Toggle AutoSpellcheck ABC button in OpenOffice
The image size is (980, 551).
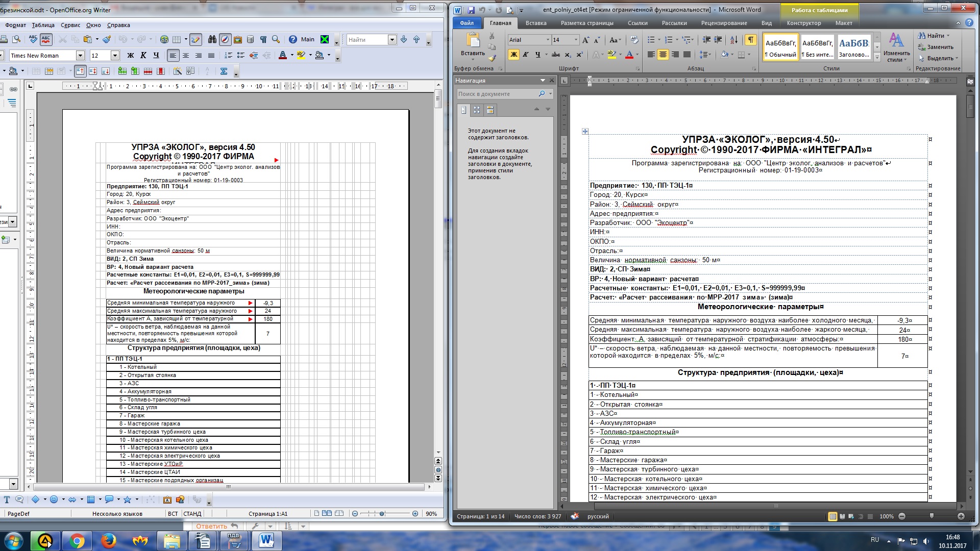[x=46, y=39]
